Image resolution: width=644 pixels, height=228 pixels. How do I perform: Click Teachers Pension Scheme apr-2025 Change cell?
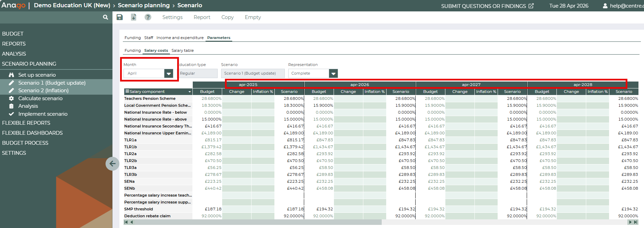[x=237, y=98]
